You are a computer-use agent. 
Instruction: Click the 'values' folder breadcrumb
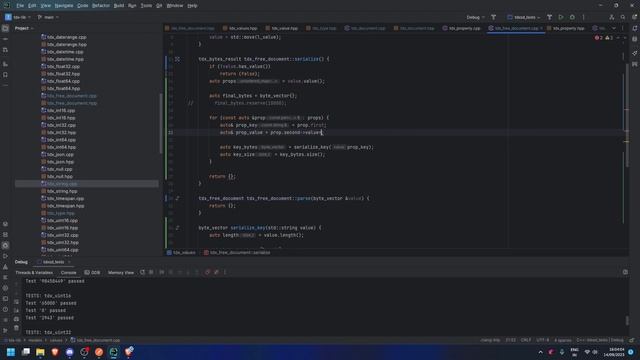click(56, 340)
